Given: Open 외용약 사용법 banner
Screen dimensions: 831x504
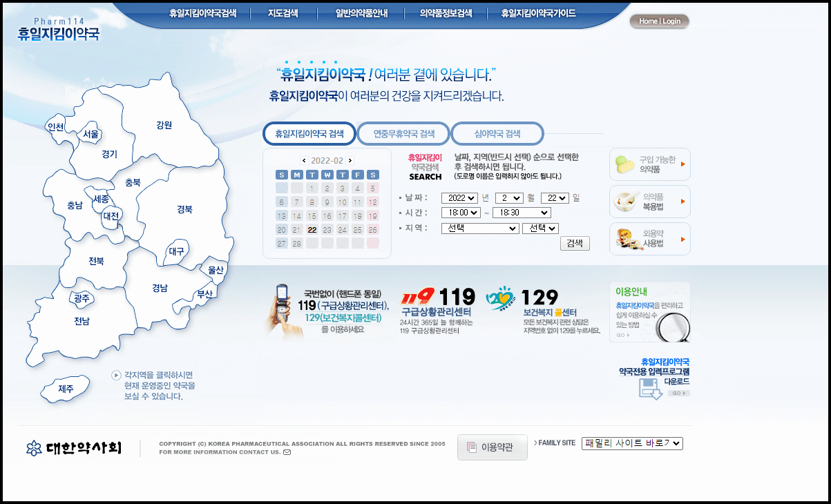Looking at the screenshot, I should pos(649,239).
